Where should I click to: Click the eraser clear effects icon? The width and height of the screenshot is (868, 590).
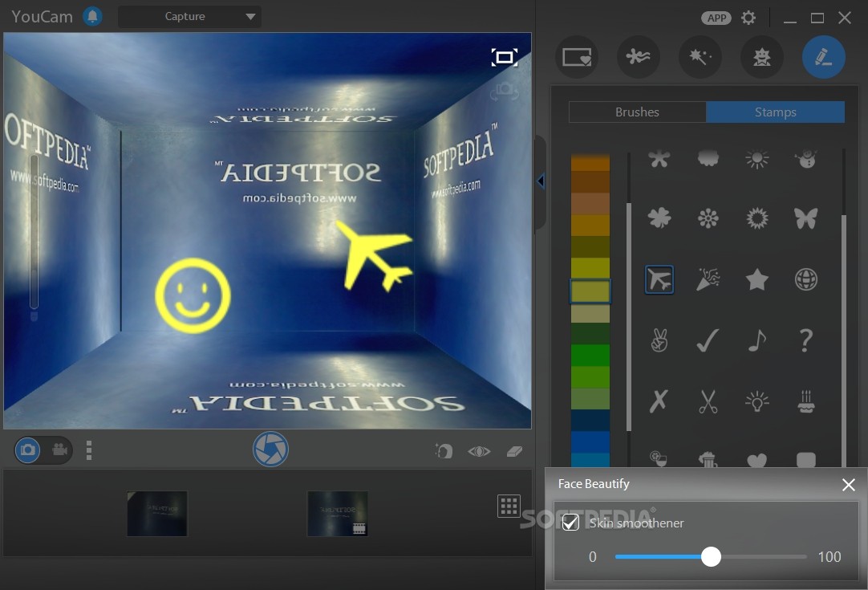(x=514, y=451)
